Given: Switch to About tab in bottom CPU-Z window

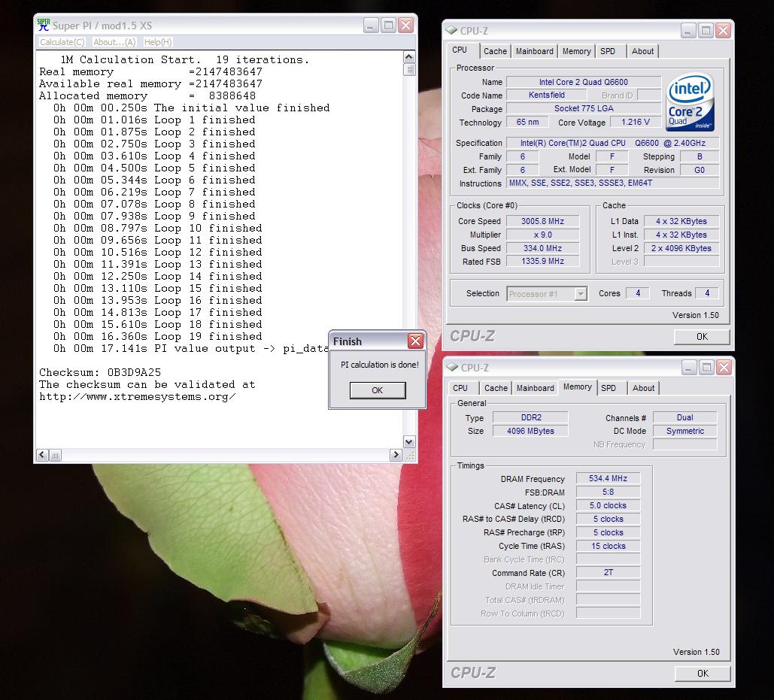Looking at the screenshot, I should pos(643,388).
